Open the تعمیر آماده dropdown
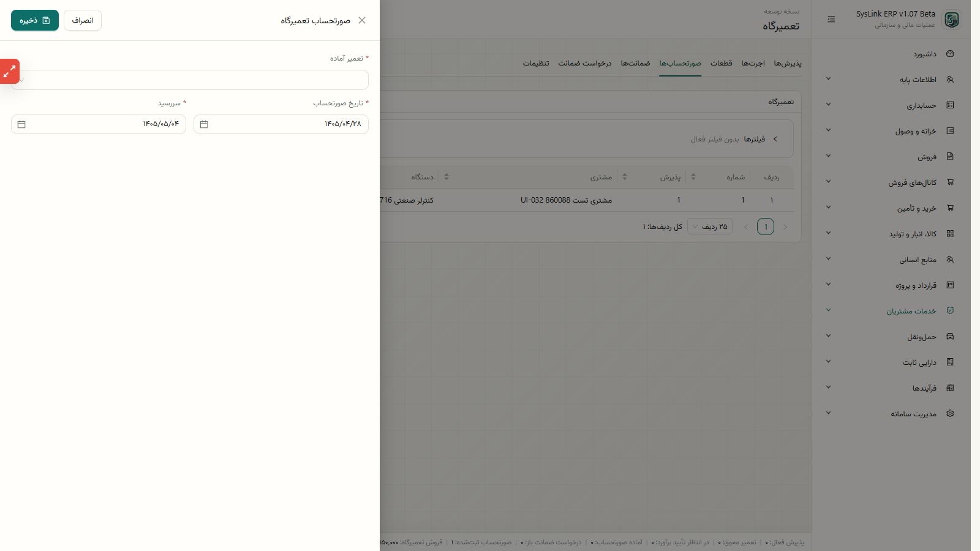Image resolution: width=980 pixels, height=551 pixels. pos(190,80)
